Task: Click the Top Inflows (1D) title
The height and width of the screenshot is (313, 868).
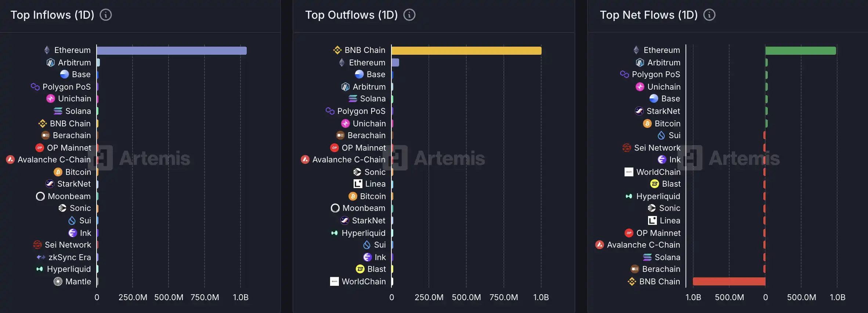Action: (52, 15)
